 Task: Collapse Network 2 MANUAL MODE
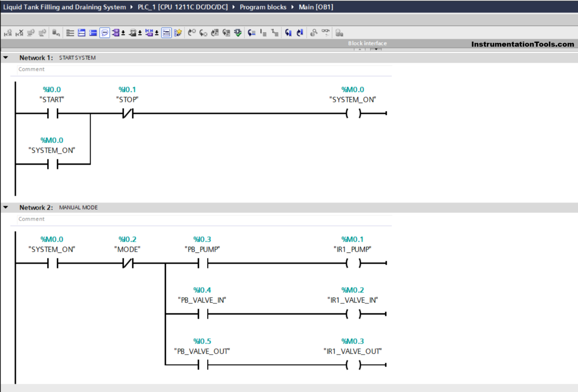tap(6, 207)
